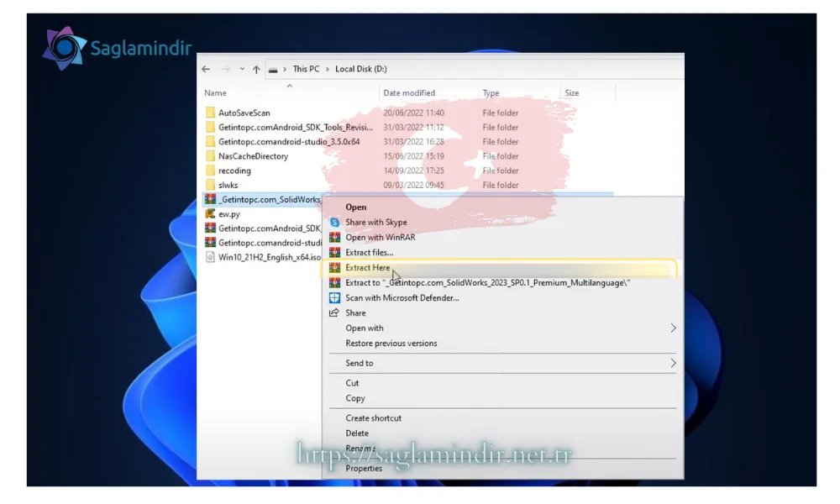Go up one folder level arrow
Screen dimensions: 840x504
tap(256, 69)
